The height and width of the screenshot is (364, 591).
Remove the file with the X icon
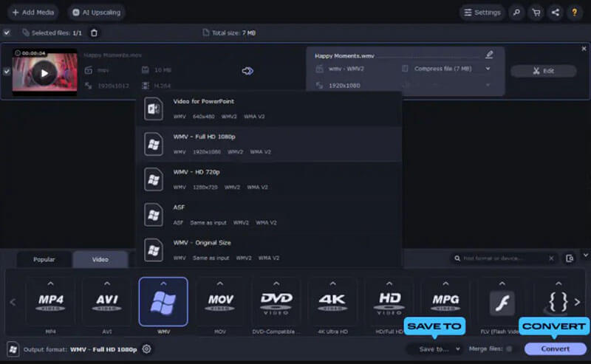pyautogui.click(x=584, y=49)
